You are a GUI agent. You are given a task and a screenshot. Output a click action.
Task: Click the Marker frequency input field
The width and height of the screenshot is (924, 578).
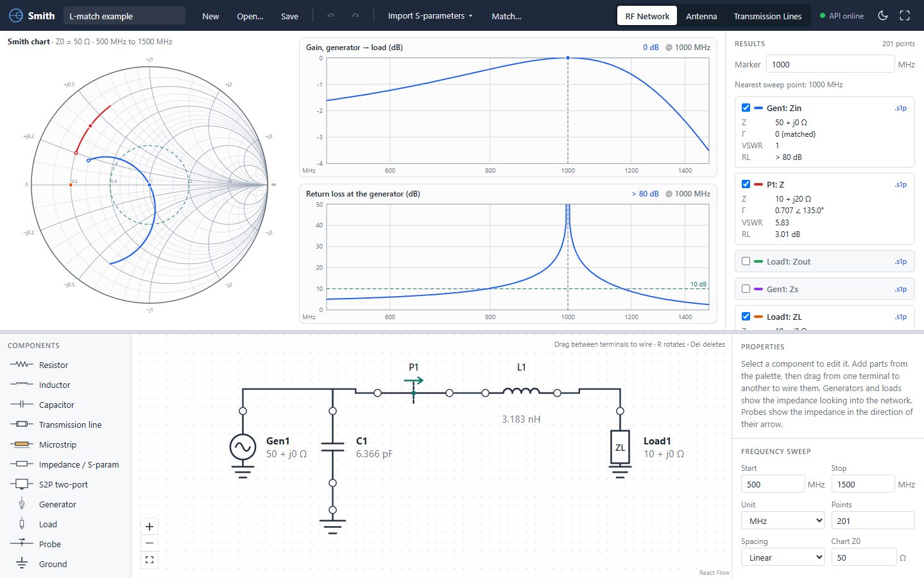coord(830,64)
